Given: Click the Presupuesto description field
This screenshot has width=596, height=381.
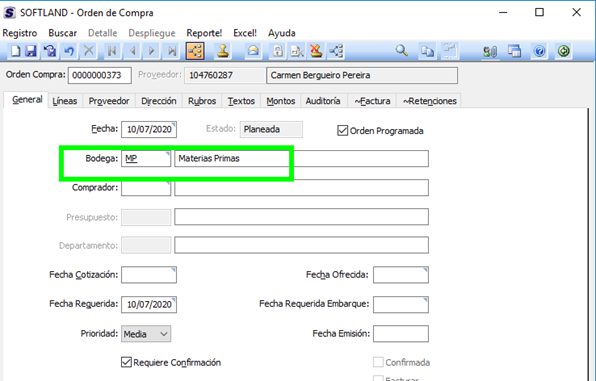Looking at the screenshot, I should [x=301, y=217].
